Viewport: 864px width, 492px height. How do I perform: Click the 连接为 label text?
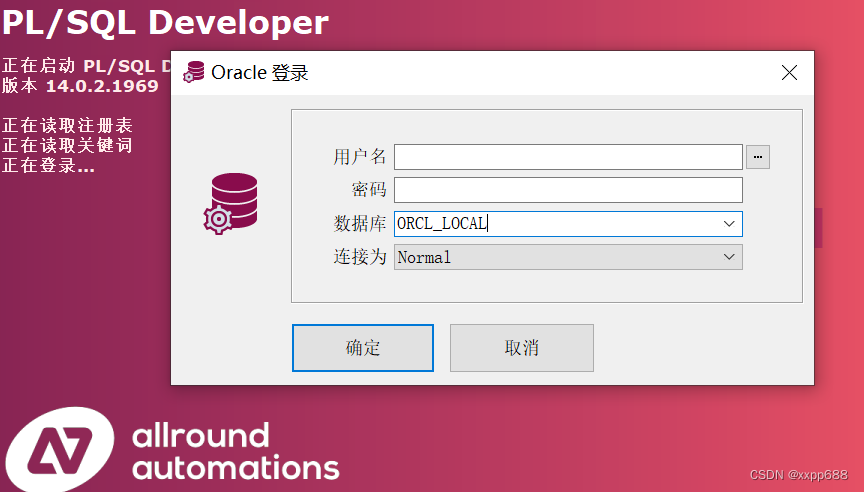pyautogui.click(x=359, y=257)
